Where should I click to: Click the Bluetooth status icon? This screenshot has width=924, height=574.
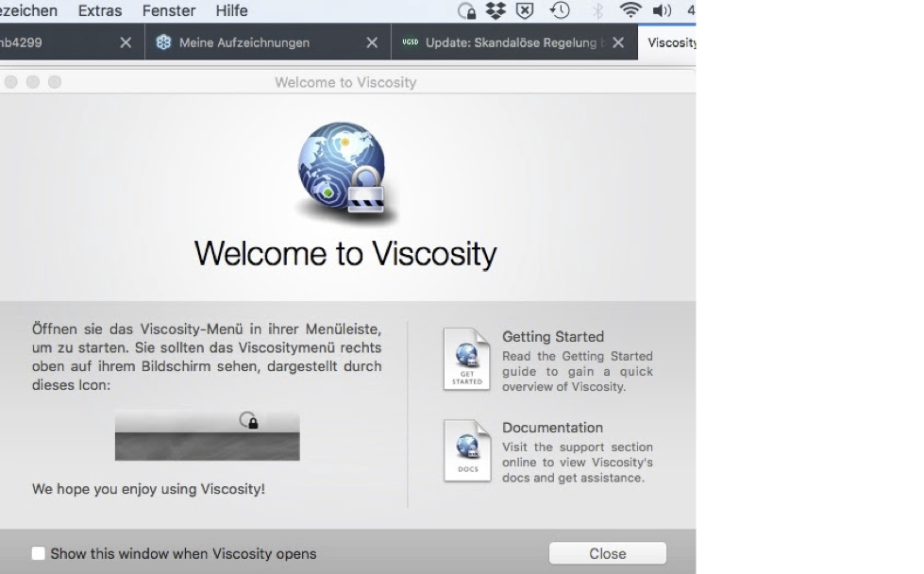(596, 10)
